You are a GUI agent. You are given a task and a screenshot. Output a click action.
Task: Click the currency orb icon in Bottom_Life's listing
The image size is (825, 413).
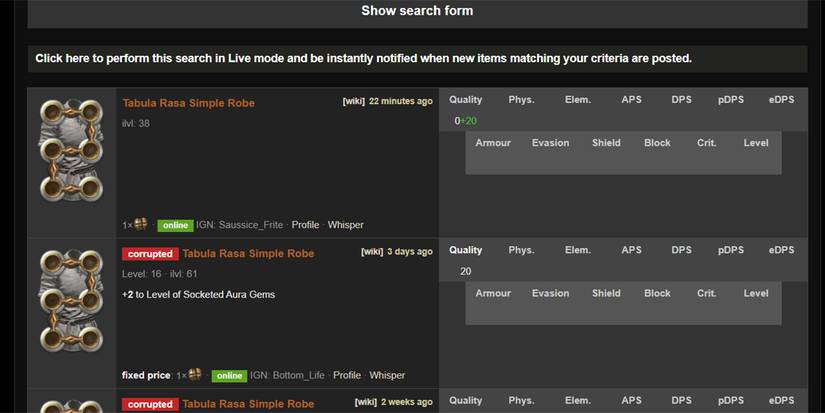point(195,375)
